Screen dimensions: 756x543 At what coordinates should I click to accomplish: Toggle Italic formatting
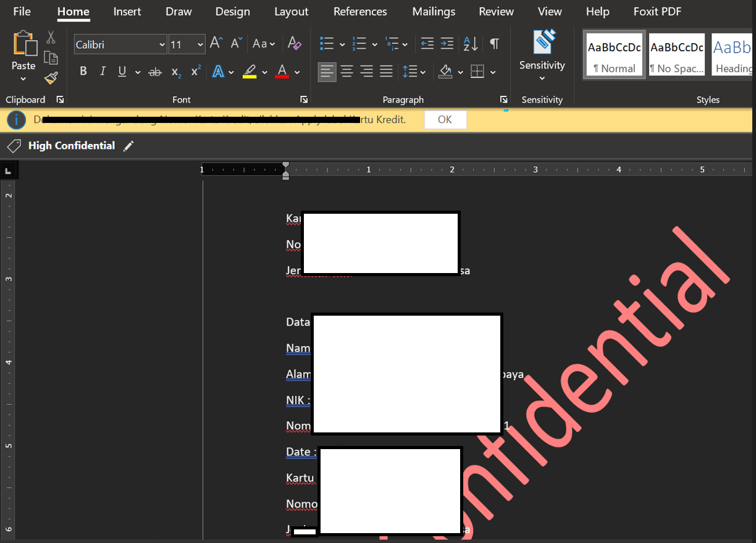tap(103, 72)
